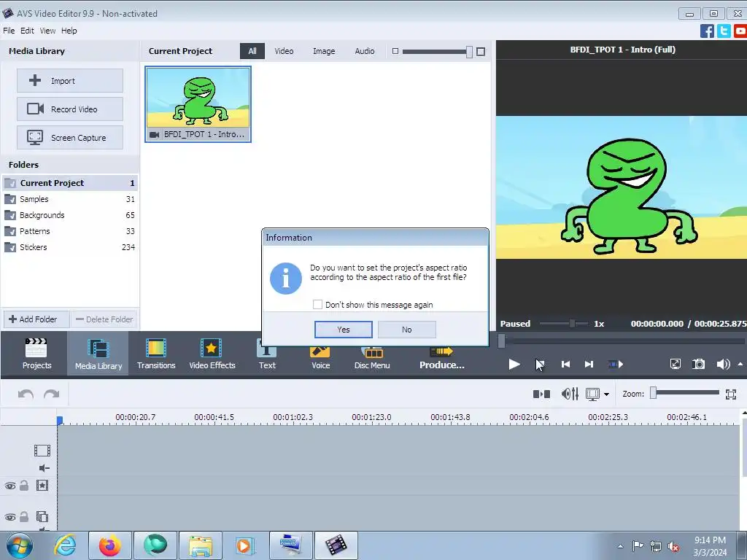The image size is (747, 560).
Task: Click the preview seek bar handle
Action: click(501, 341)
